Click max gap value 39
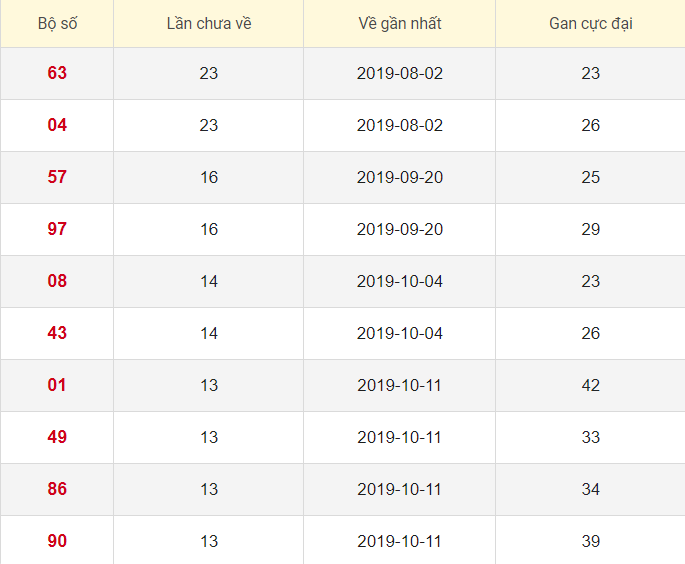Image resolution: width=685 pixels, height=564 pixels. click(x=590, y=541)
